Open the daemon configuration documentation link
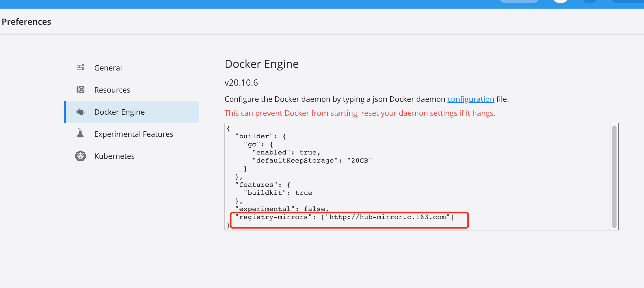The width and height of the screenshot is (644, 288). (x=471, y=99)
